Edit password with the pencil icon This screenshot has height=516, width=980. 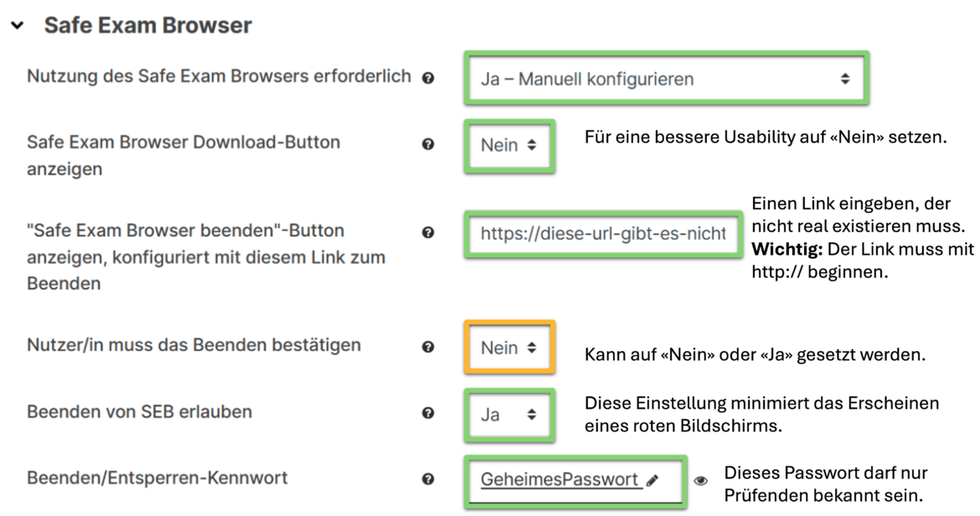click(x=652, y=480)
